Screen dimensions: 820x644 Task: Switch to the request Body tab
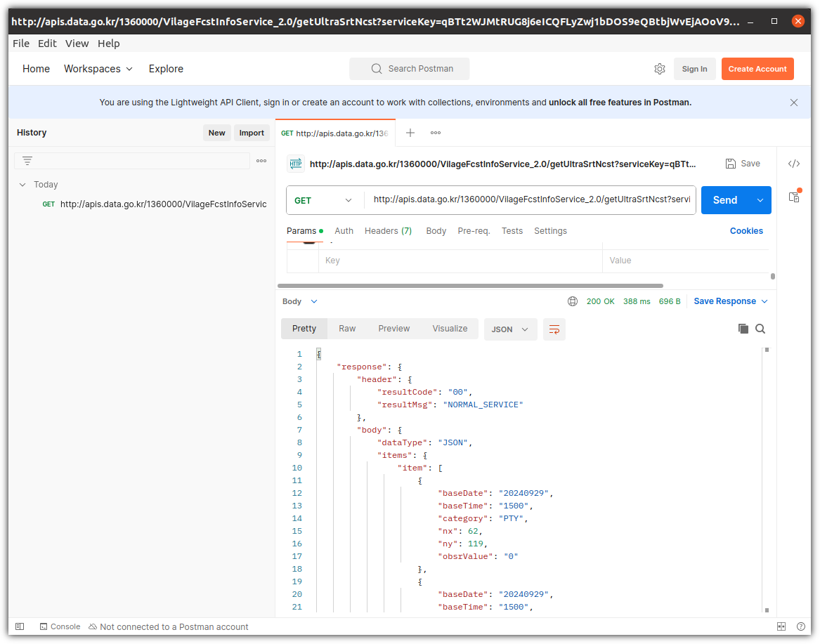click(x=436, y=231)
